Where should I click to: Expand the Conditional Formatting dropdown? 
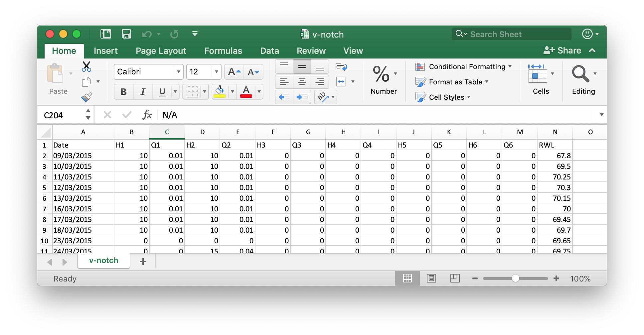510,66
